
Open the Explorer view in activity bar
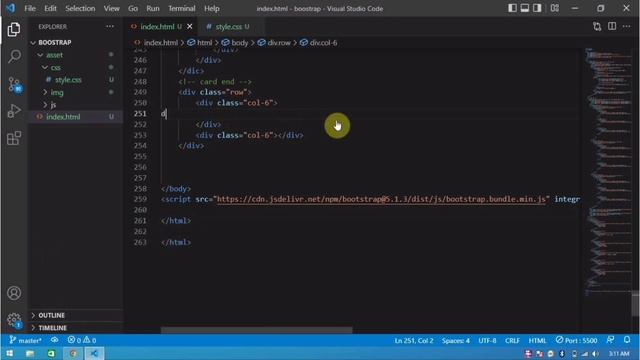point(14,29)
